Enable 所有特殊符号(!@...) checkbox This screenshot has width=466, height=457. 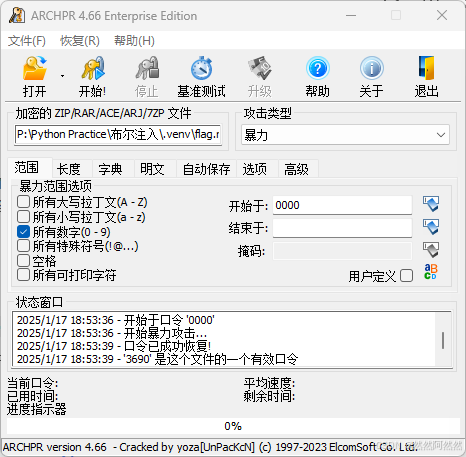tap(23, 246)
